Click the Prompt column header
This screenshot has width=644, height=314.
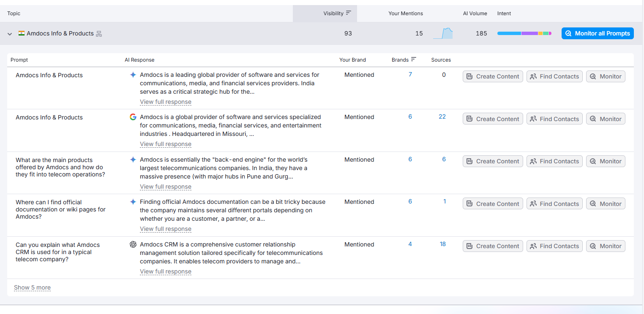[x=19, y=60]
